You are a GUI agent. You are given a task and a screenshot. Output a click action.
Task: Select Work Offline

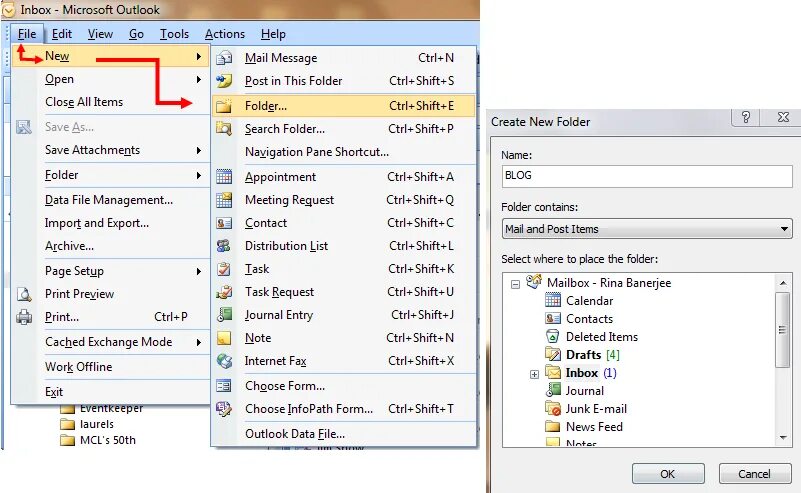point(79,367)
